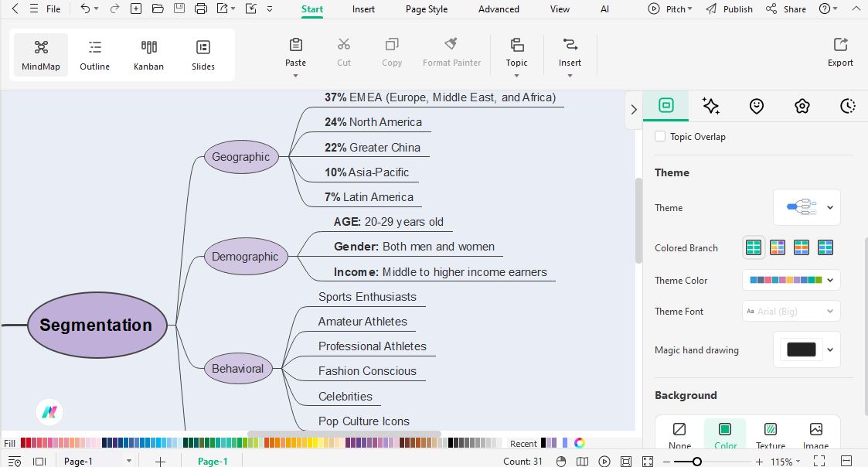The height and width of the screenshot is (467, 868).
Task: Select the first Colored Branch option
Action: coord(754,247)
